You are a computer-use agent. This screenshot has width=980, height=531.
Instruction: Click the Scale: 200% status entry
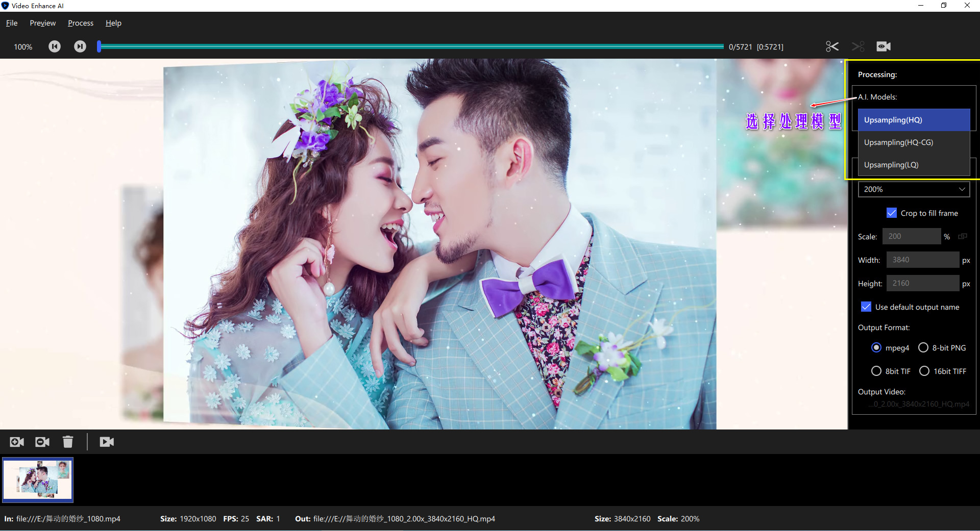coord(678,519)
